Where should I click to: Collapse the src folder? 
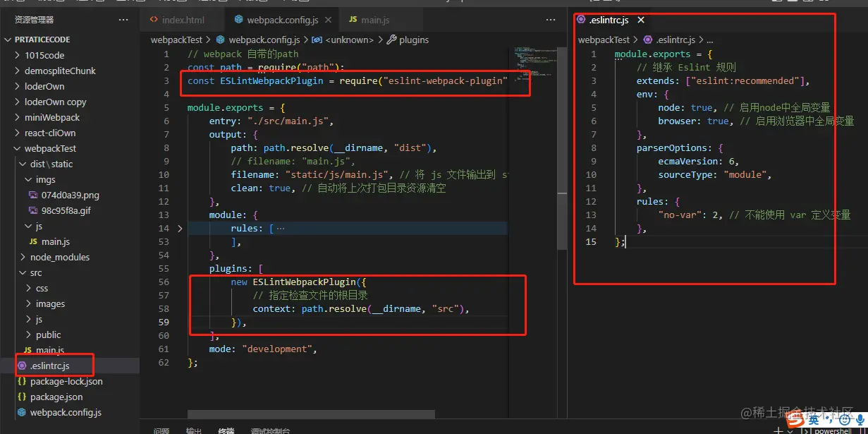[70, 272]
